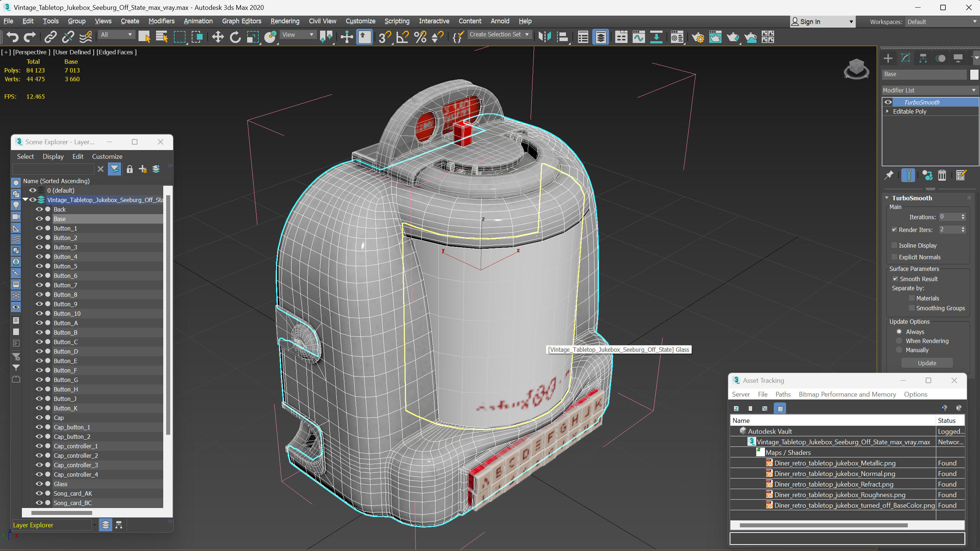
Task: Toggle Layer Explorer toolbar icon
Action: click(x=600, y=37)
